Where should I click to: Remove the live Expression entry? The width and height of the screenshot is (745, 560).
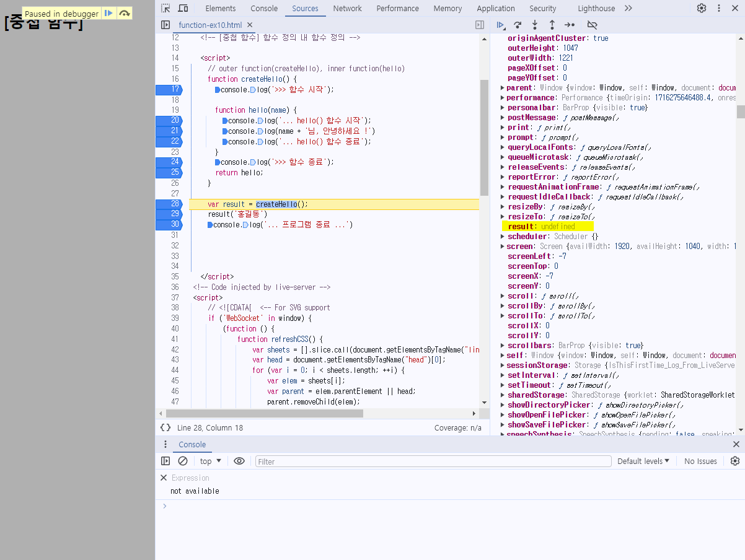point(164,478)
